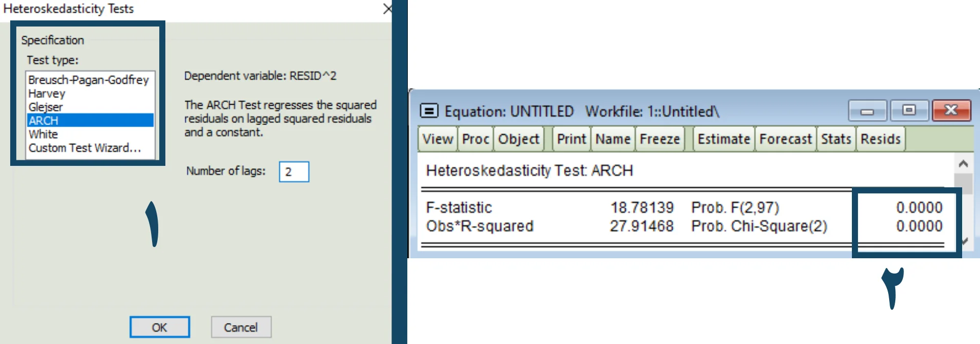Choose the Glejser test type

pos(46,107)
